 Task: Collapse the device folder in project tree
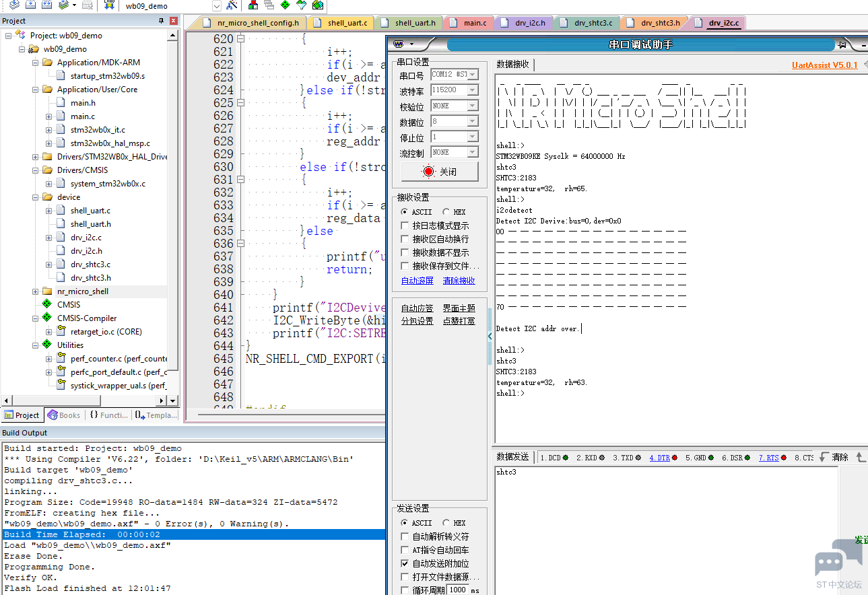tap(36, 197)
